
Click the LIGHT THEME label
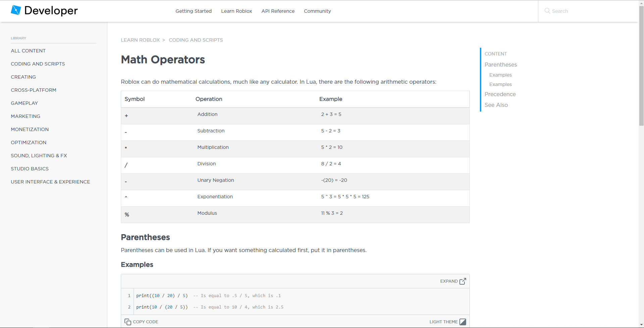(444, 322)
